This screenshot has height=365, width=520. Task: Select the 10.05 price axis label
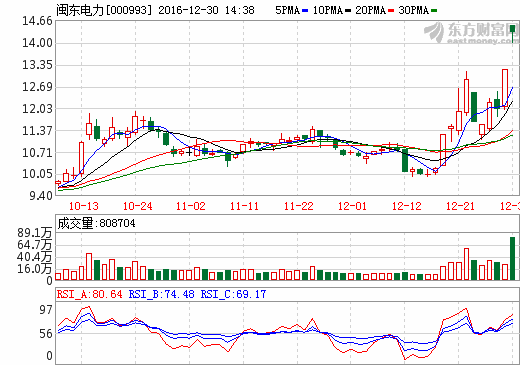click(37, 174)
